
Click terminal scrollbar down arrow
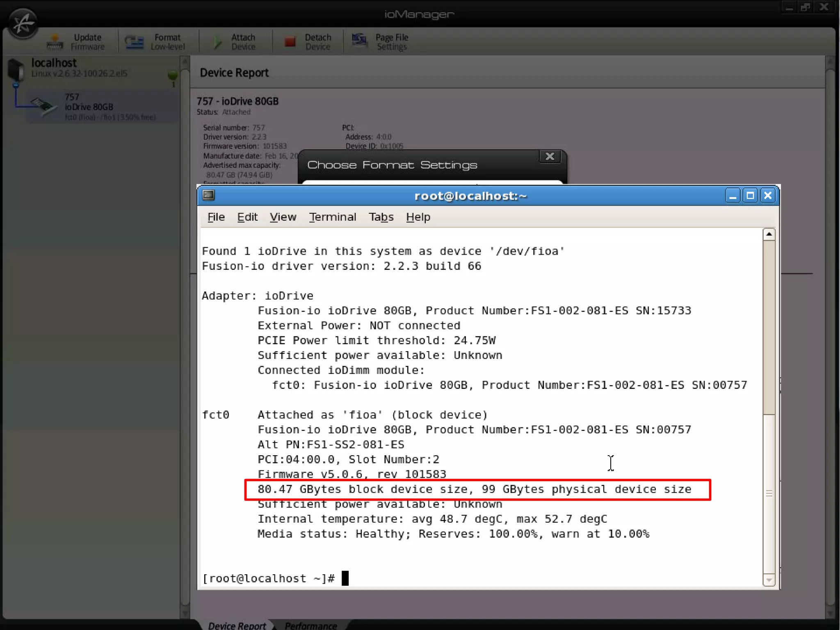[x=769, y=580]
